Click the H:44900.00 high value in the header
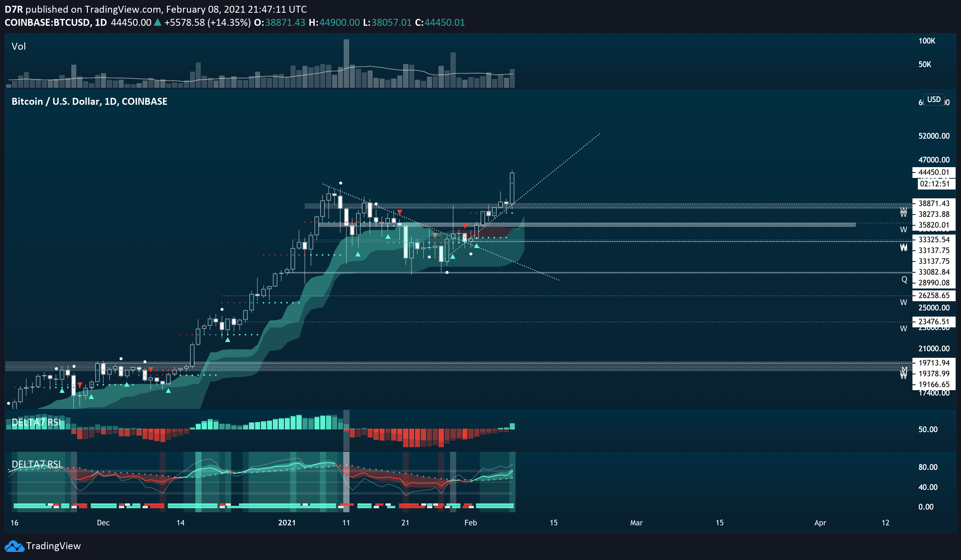This screenshot has width=961, height=560. [x=334, y=22]
